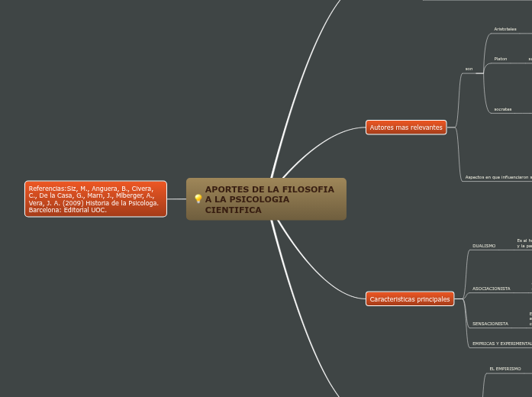Screen dimensions: 532x397
Task: Click the description text beside SENSACIONISTA
Action: coord(530,319)
